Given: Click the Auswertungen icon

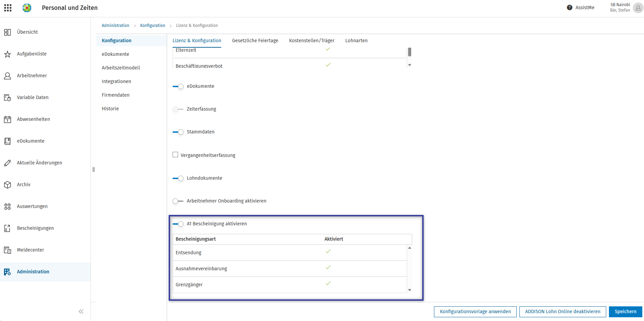Looking at the screenshot, I should 7,206.
